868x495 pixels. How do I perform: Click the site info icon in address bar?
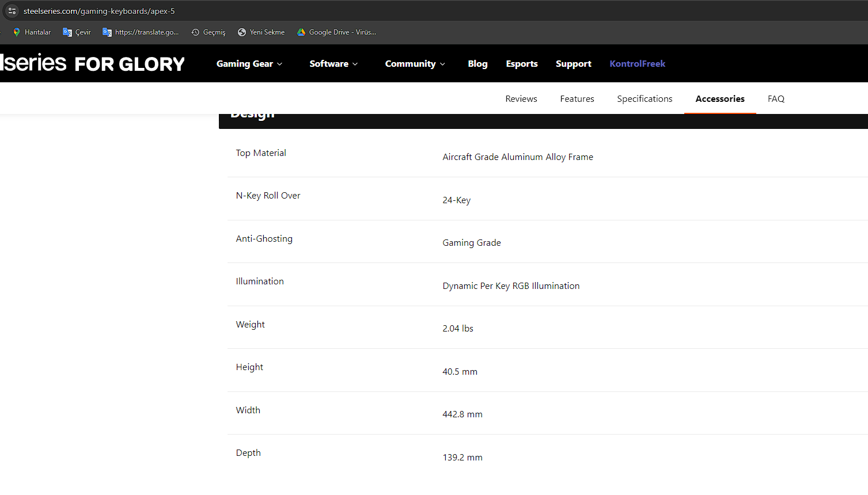pyautogui.click(x=12, y=11)
